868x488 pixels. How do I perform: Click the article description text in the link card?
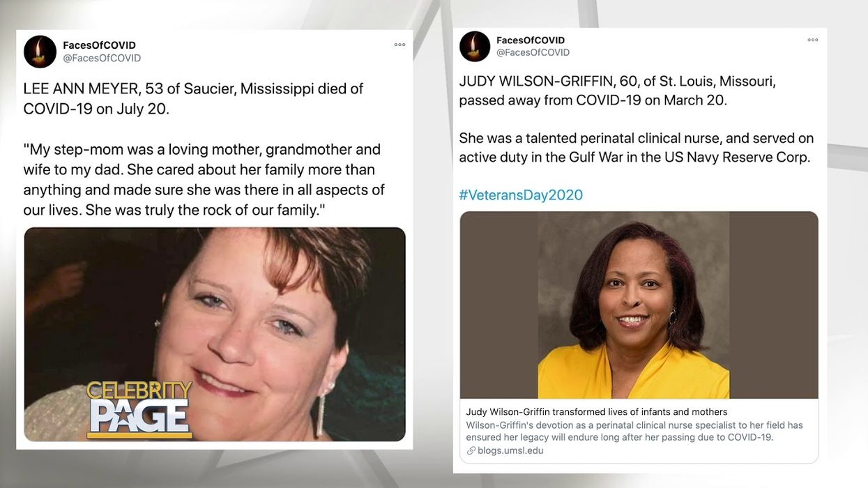tap(634, 431)
